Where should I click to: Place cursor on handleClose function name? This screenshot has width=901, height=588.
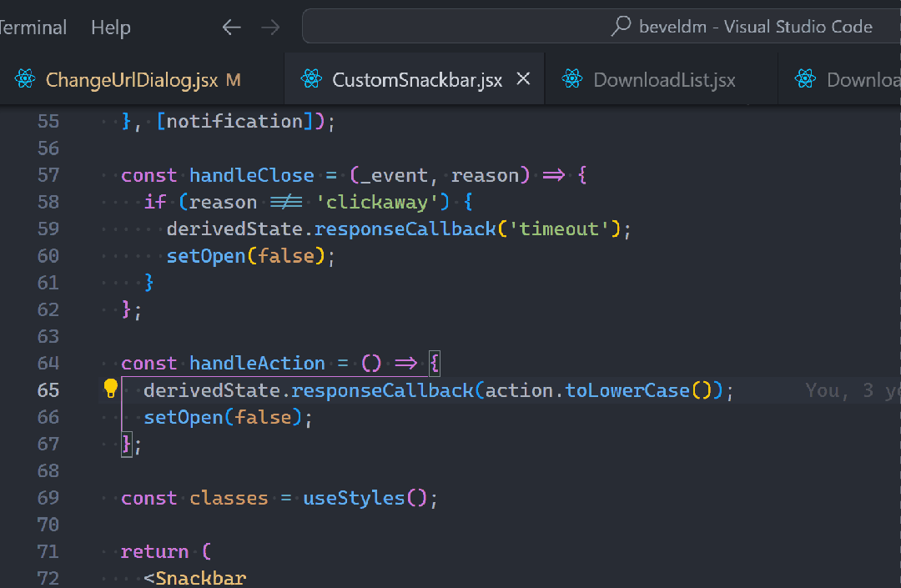click(x=251, y=175)
